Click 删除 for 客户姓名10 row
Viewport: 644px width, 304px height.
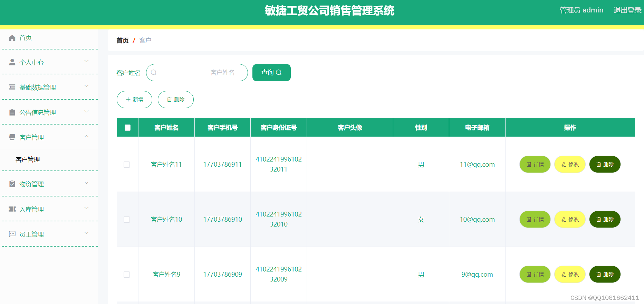605,219
